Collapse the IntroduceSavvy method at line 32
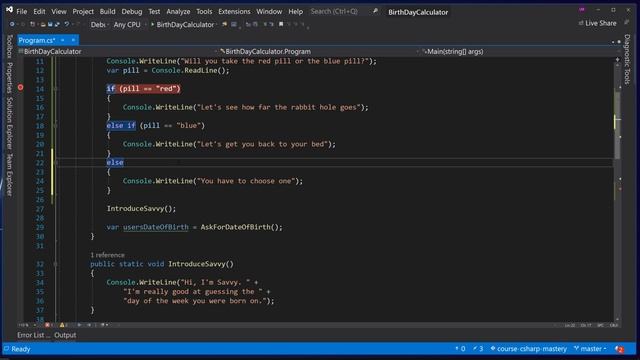The width and height of the screenshot is (640, 360). tap(56, 264)
